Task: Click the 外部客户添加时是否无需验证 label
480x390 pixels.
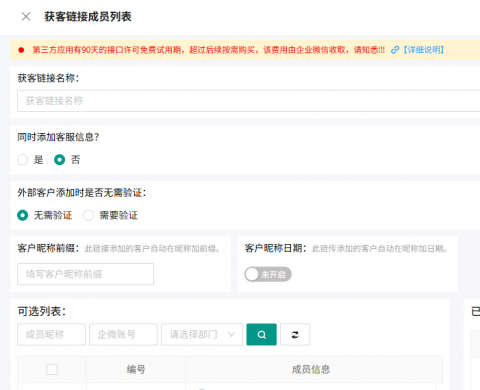Action: click(x=82, y=193)
